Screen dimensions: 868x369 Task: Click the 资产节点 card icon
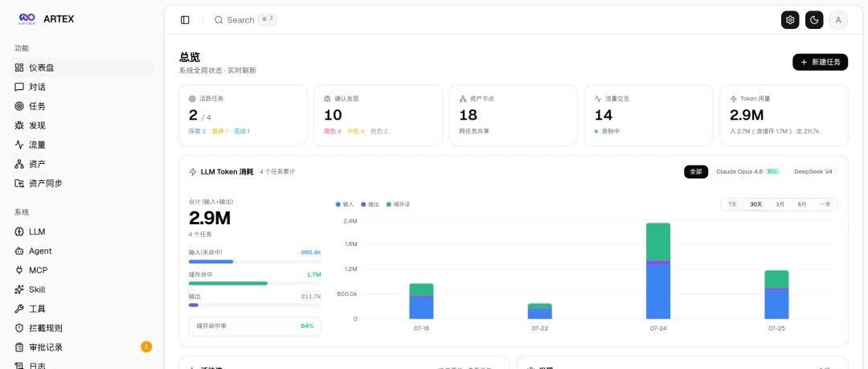463,99
